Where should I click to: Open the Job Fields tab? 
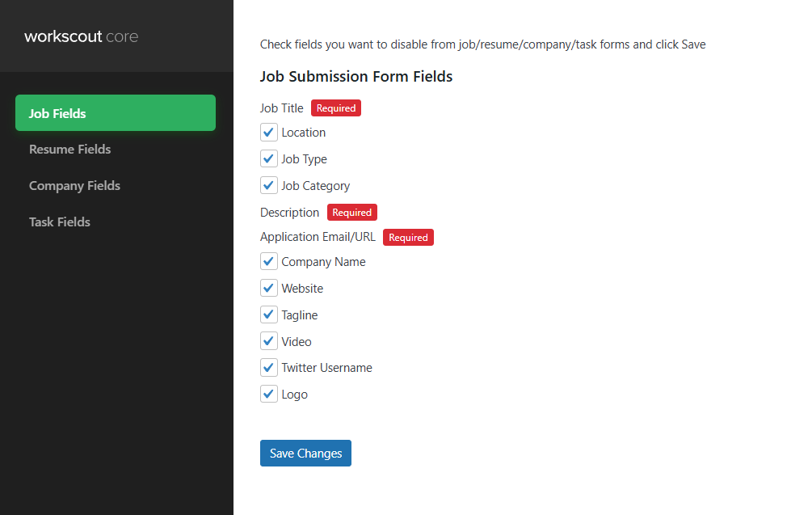pos(116,113)
